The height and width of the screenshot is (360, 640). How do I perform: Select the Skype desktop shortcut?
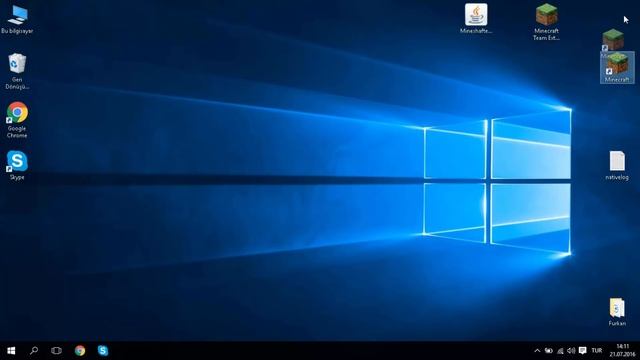[x=17, y=165]
